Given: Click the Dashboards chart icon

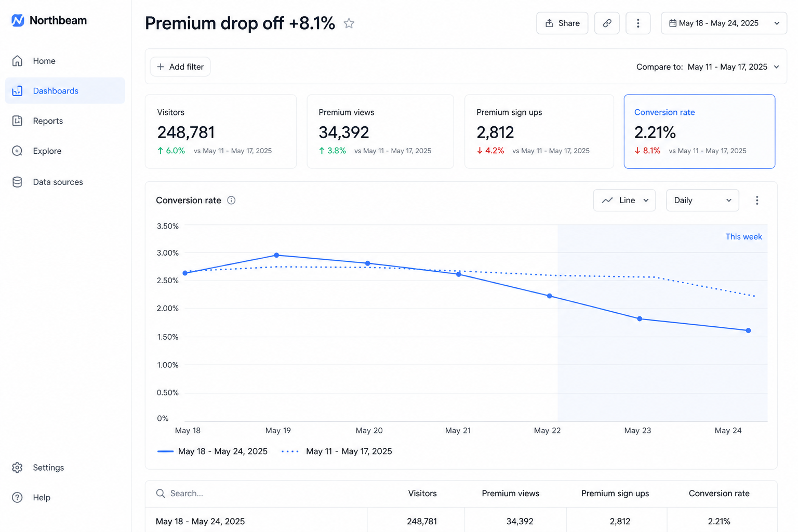Looking at the screenshot, I should 17,91.
